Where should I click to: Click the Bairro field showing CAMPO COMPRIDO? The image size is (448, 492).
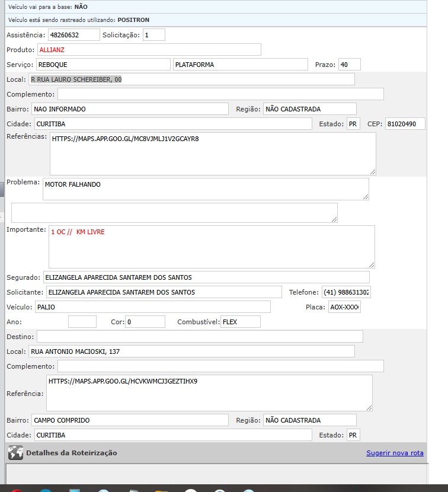130,420
